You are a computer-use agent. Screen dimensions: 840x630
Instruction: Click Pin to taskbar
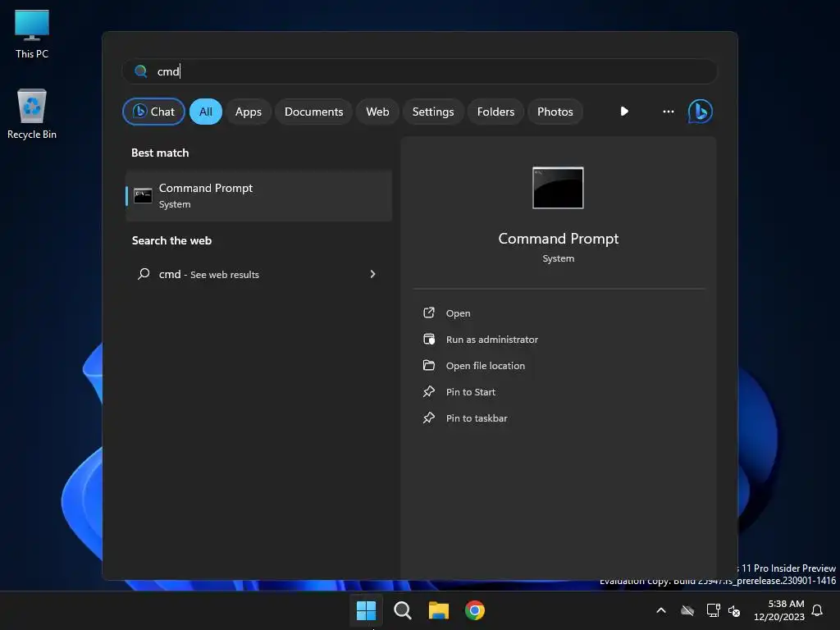pos(477,418)
